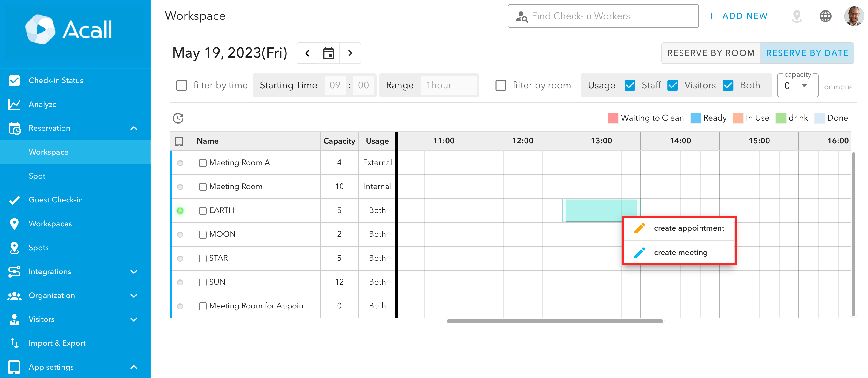Check the Meeting Room A checkbox

203,163
